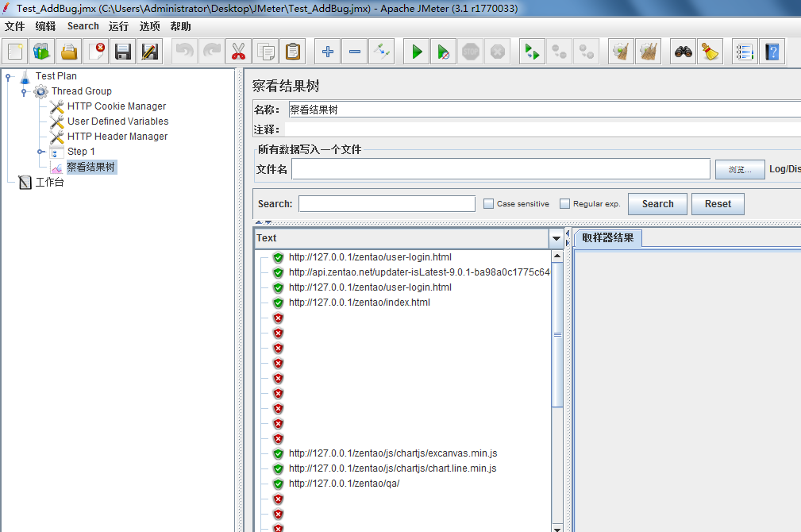The height and width of the screenshot is (532, 801).
Task: Open the Function Helper list icon
Action: 745,51
